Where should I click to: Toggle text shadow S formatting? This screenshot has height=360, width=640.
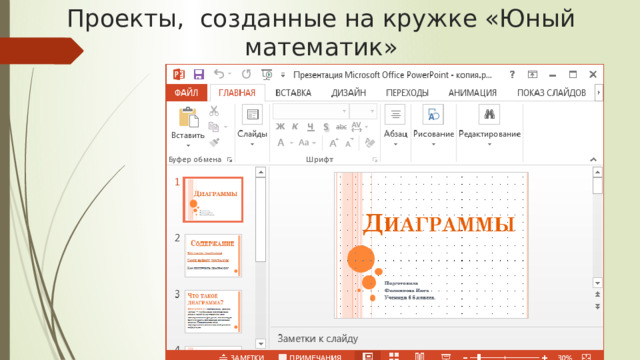326,127
